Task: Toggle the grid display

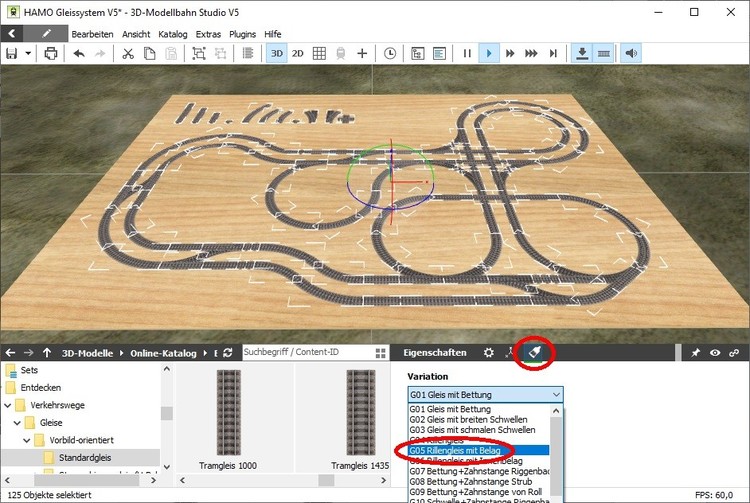Action: coord(319,54)
